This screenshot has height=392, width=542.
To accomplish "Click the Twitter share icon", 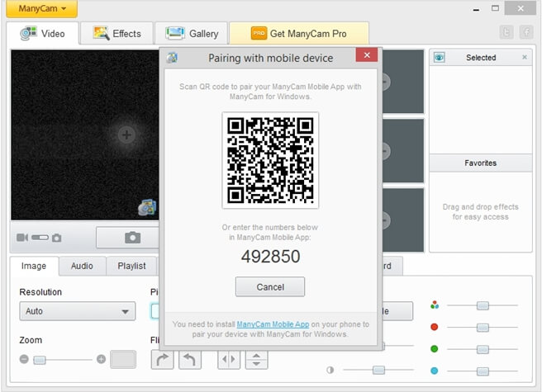I will coord(506,33).
